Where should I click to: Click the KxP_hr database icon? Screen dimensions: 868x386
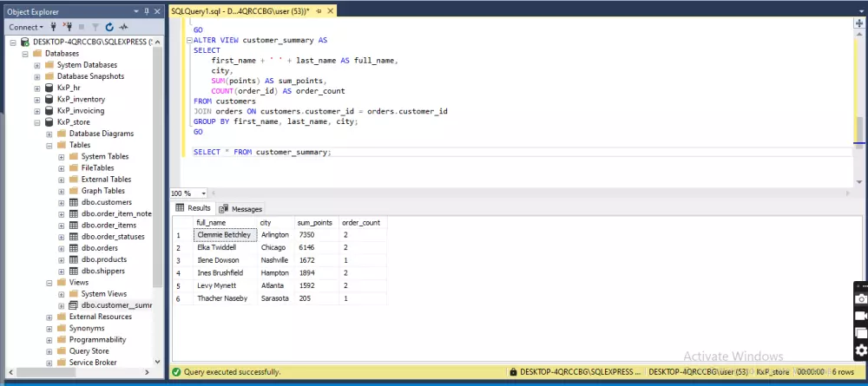49,88
